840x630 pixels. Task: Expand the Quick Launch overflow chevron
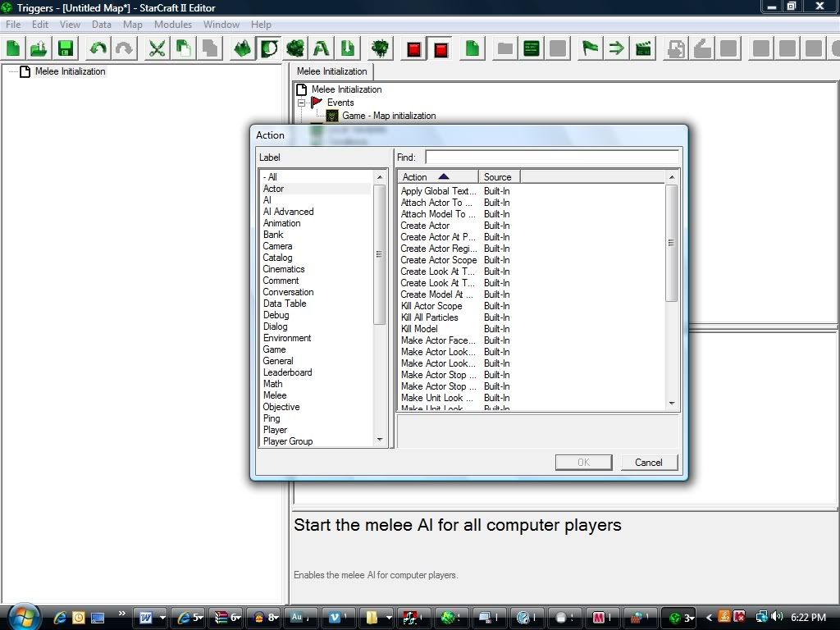pos(121,614)
